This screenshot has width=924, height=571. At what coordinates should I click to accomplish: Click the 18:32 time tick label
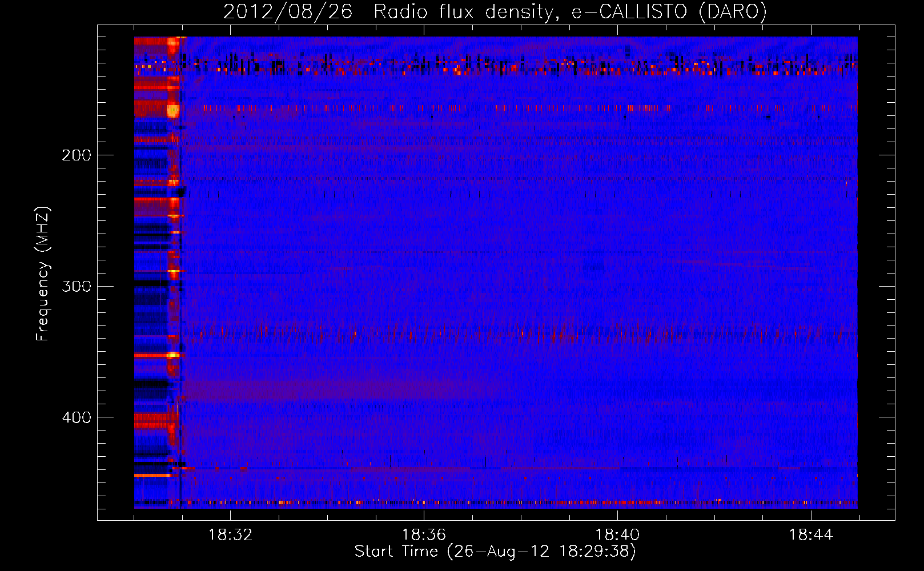pyautogui.click(x=230, y=535)
